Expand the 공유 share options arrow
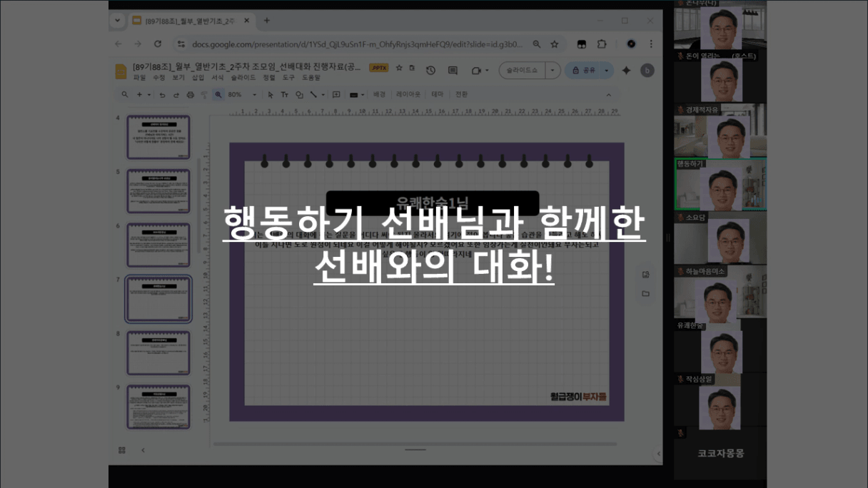868x488 pixels. [x=607, y=70]
